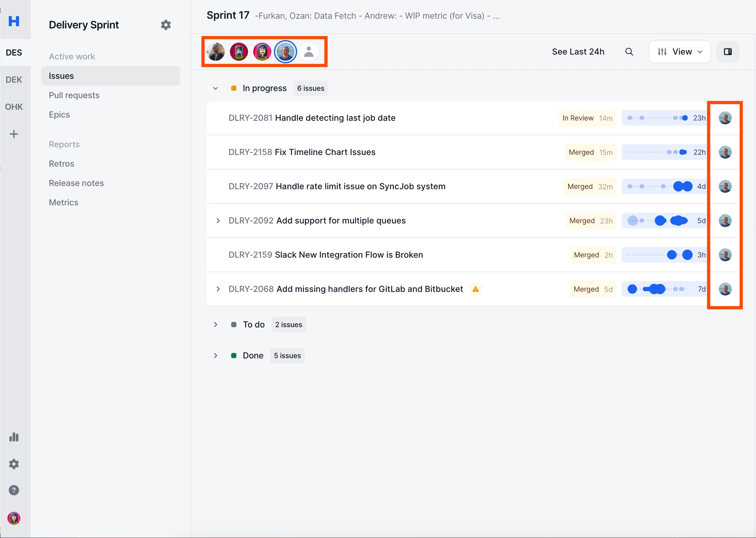Deselect the highlighted blue-ringed avatar filter
756x538 pixels.
pos(285,52)
